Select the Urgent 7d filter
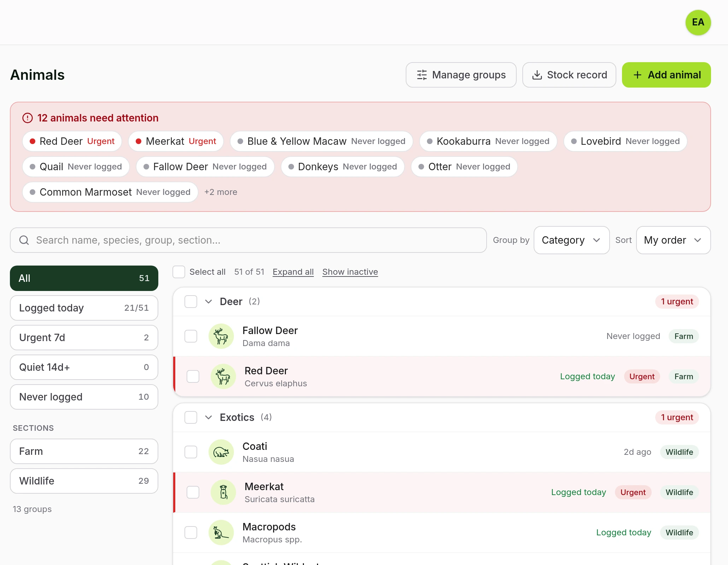Viewport: 728px width, 565px height. [84, 338]
